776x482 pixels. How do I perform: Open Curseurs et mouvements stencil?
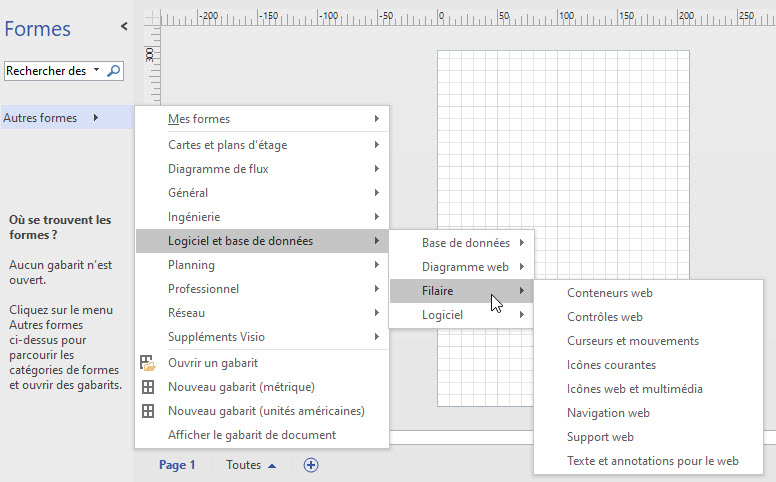[648, 341]
